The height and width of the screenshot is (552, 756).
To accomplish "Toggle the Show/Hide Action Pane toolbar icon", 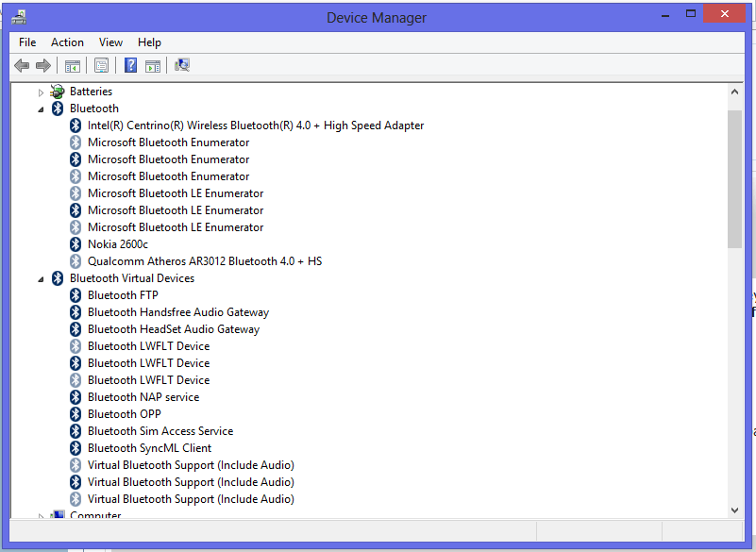I will pyautogui.click(x=153, y=65).
